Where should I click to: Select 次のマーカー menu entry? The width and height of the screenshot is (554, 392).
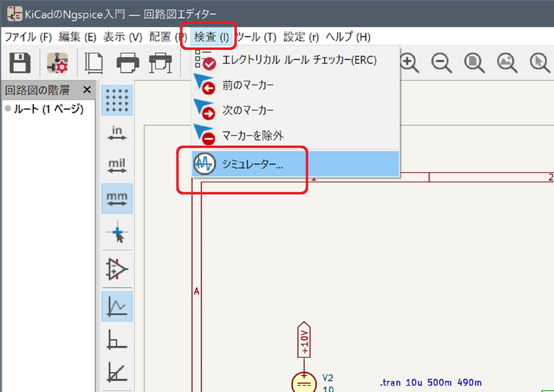(296, 110)
